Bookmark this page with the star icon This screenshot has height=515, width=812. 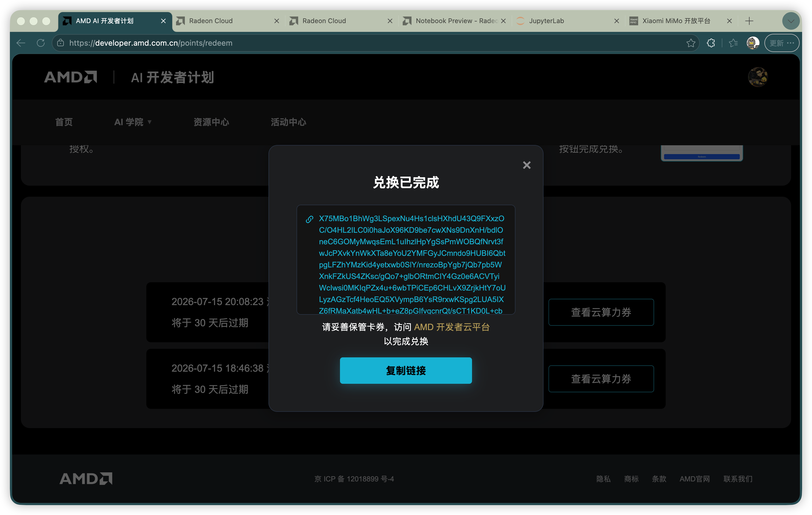click(x=691, y=43)
